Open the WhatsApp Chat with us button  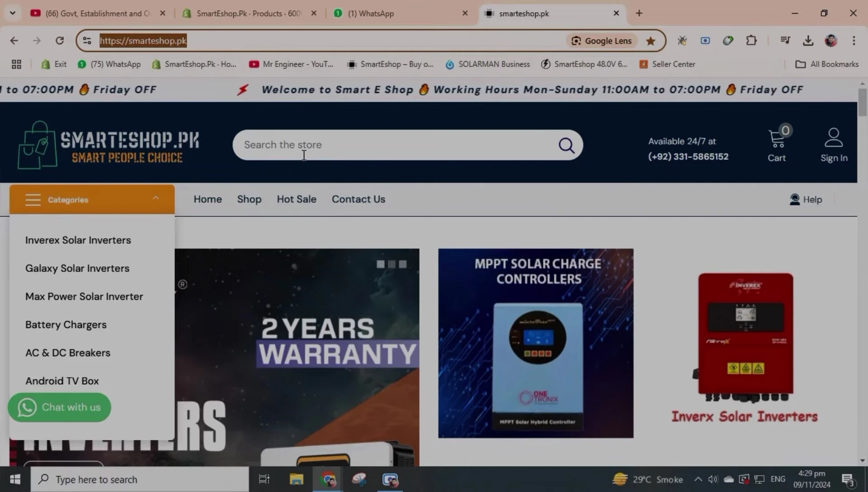tap(59, 407)
